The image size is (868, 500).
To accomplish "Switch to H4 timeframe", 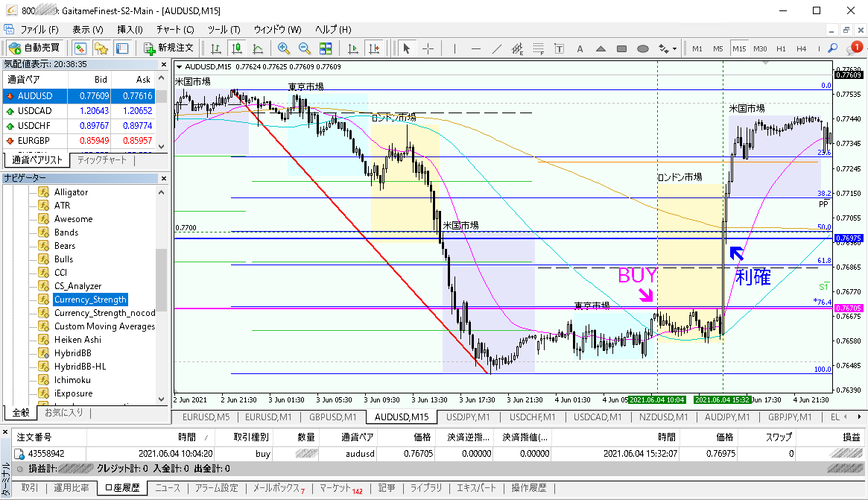I will (802, 48).
